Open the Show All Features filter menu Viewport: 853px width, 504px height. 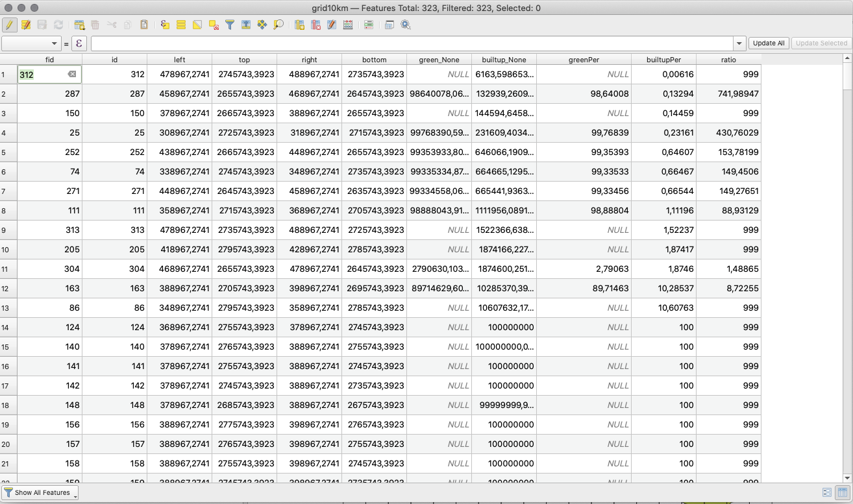(40, 492)
